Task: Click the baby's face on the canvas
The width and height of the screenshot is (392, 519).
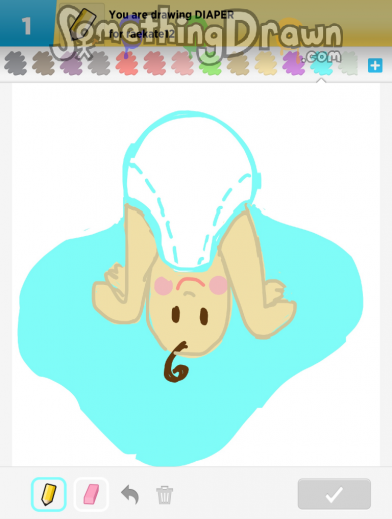Action: coord(190,310)
